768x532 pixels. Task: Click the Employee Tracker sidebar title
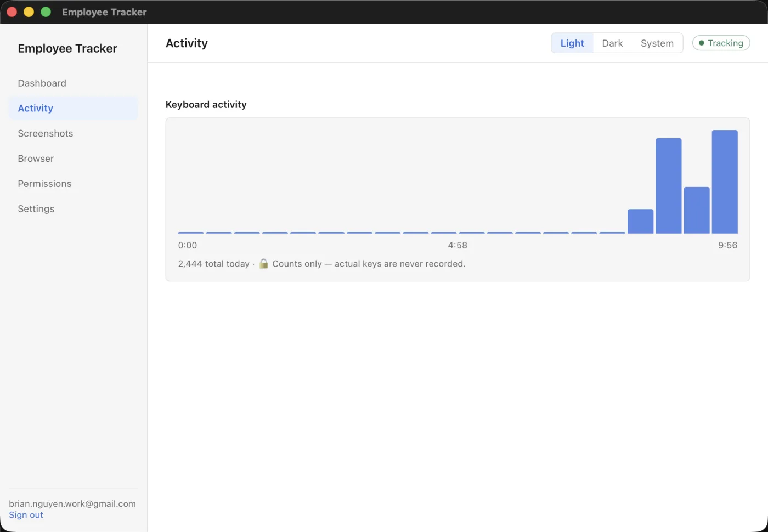(x=67, y=48)
